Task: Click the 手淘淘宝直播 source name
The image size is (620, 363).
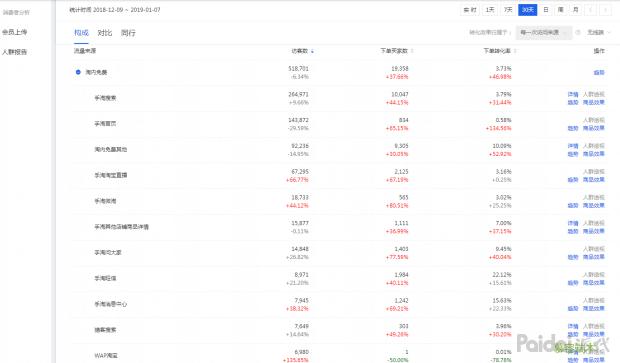Action: [111, 175]
